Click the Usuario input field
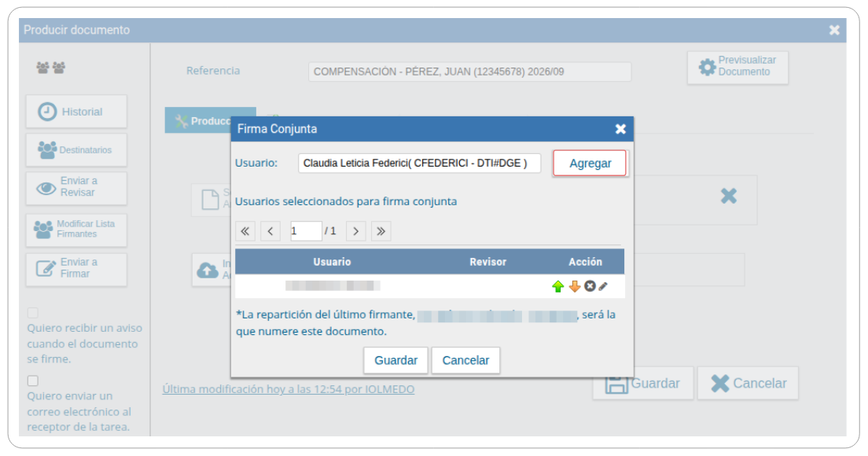 pyautogui.click(x=419, y=164)
